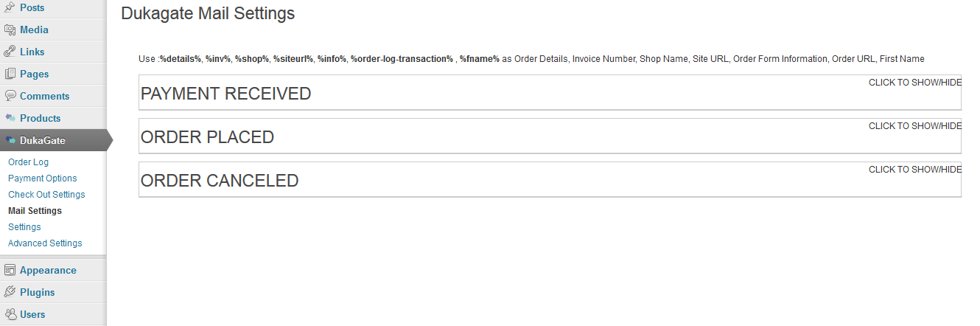Expand the PAYMENT RECEIVED panel heading
This screenshot has height=326, width=980.
225,94
